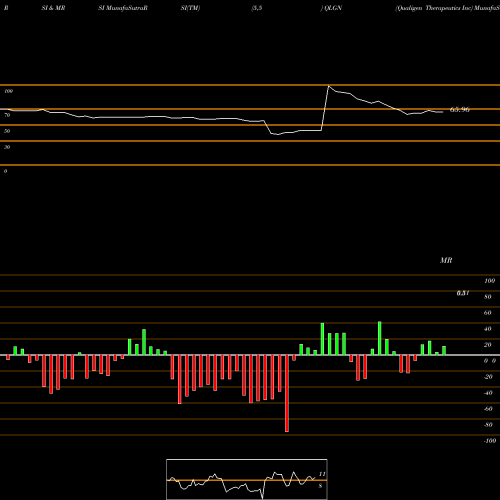Click the 11 label in mini chart
The height and width of the screenshot is (500, 500).
coord(322,474)
